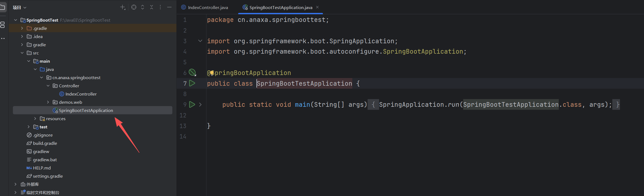This screenshot has height=196, width=644.
Task: Expand the resources folder
Action: click(35, 119)
